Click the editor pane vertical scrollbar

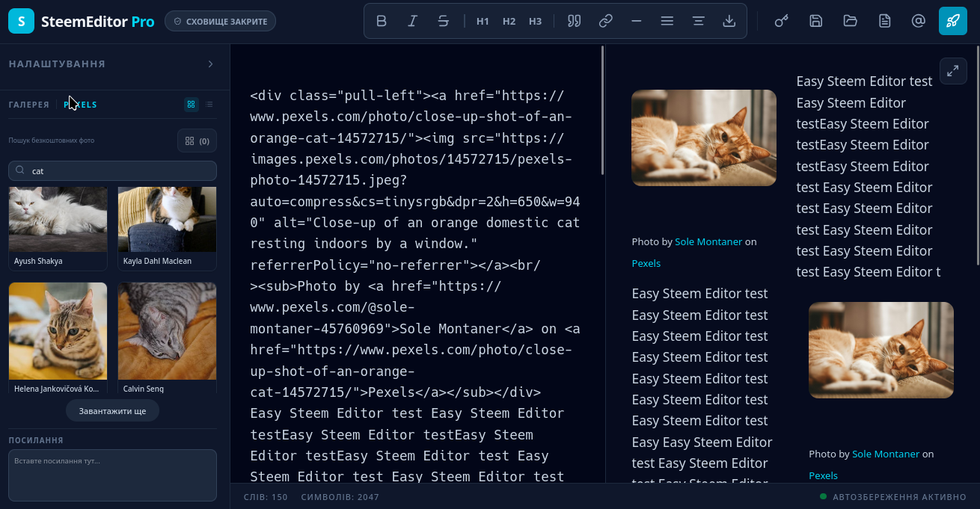(x=602, y=111)
